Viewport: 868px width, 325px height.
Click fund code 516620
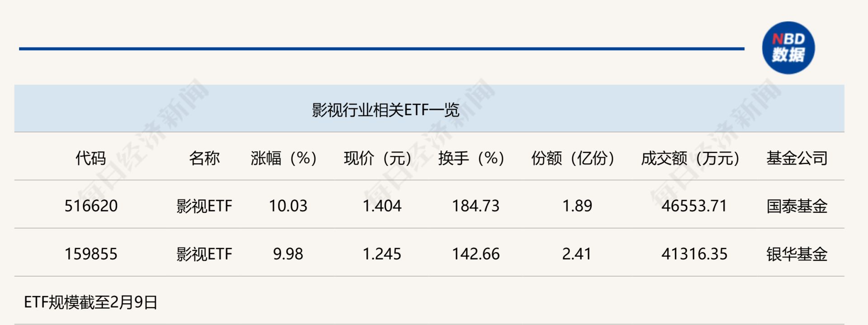(91, 206)
